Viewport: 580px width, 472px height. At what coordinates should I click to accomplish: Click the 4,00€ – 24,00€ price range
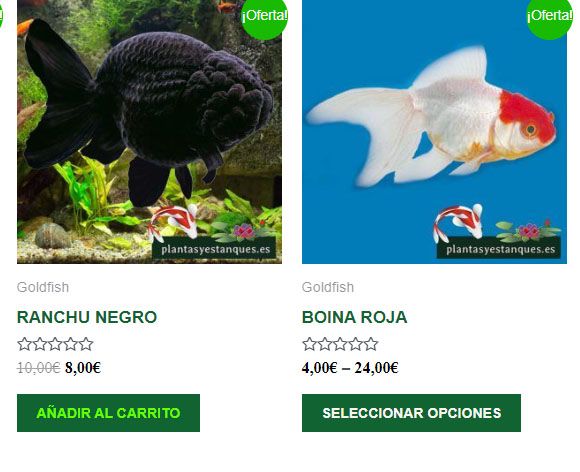click(350, 368)
